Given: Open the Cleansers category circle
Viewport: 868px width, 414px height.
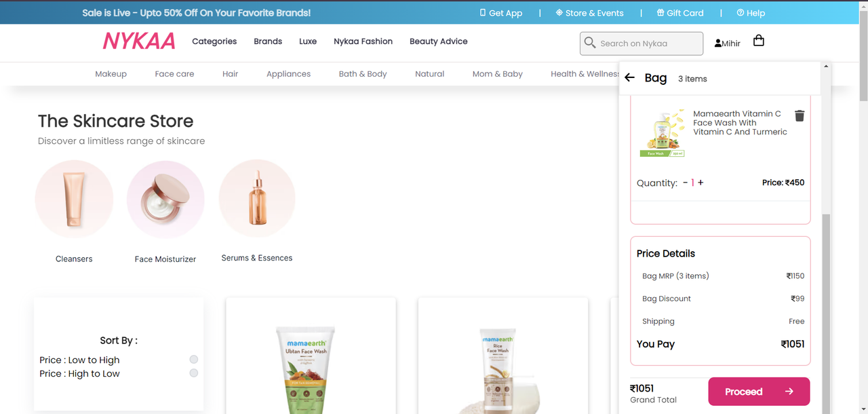Looking at the screenshot, I should point(74,199).
